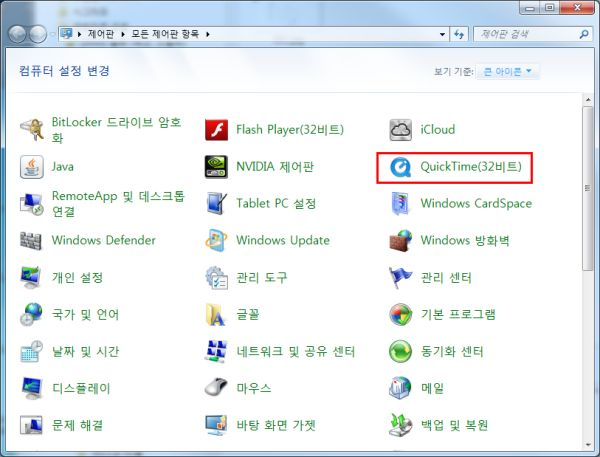Open the 동기화 센터 green icon
The width and height of the screenshot is (600, 457).
tap(401, 351)
